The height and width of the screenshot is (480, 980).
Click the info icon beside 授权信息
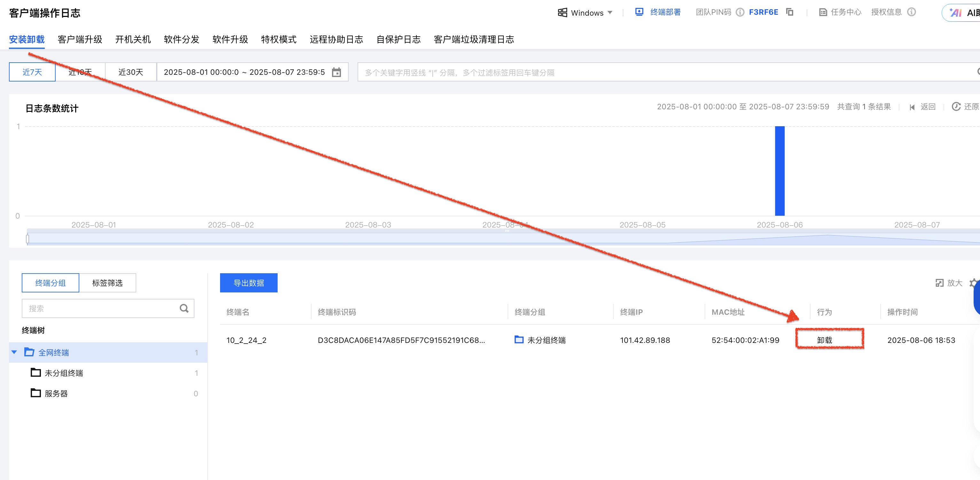912,12
